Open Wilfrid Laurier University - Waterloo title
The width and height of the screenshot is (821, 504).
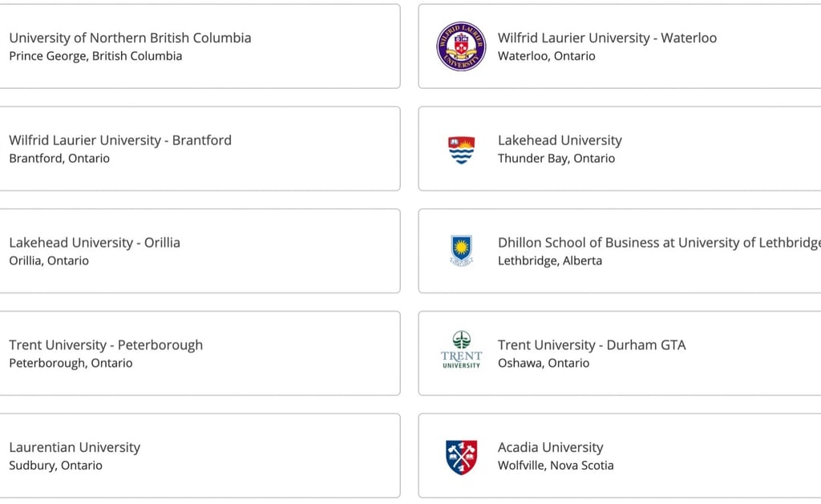point(607,38)
